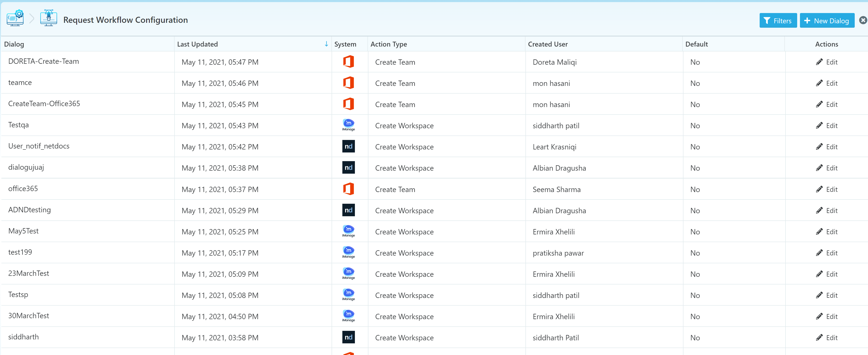868x355 pixels.
Task: Select the dialogujuaj dialog name
Action: [x=26, y=167]
